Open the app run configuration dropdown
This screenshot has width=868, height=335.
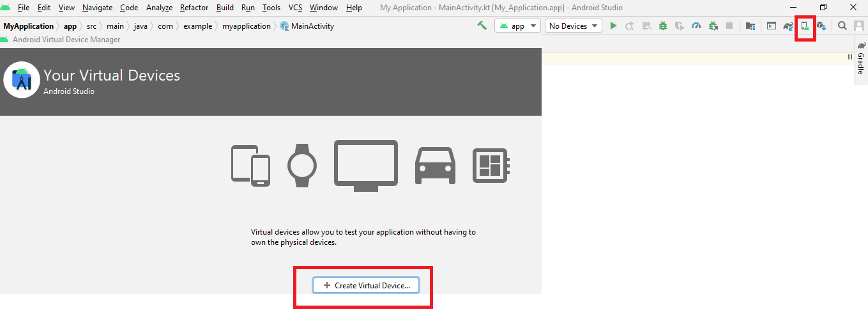coord(517,26)
